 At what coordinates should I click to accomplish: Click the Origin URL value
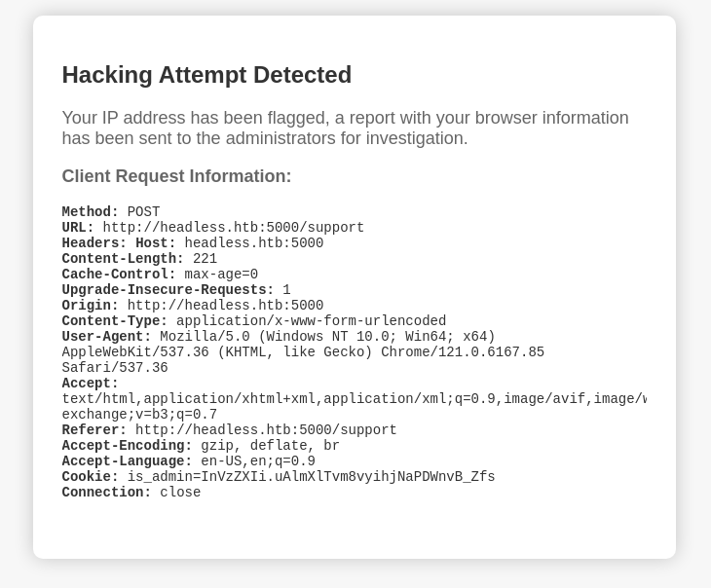coord(225,306)
